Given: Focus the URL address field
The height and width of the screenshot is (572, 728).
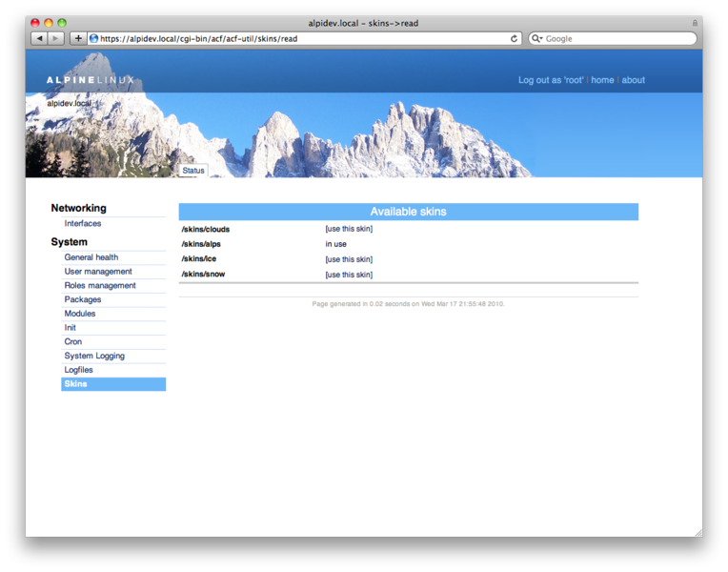Looking at the screenshot, I should [304, 38].
